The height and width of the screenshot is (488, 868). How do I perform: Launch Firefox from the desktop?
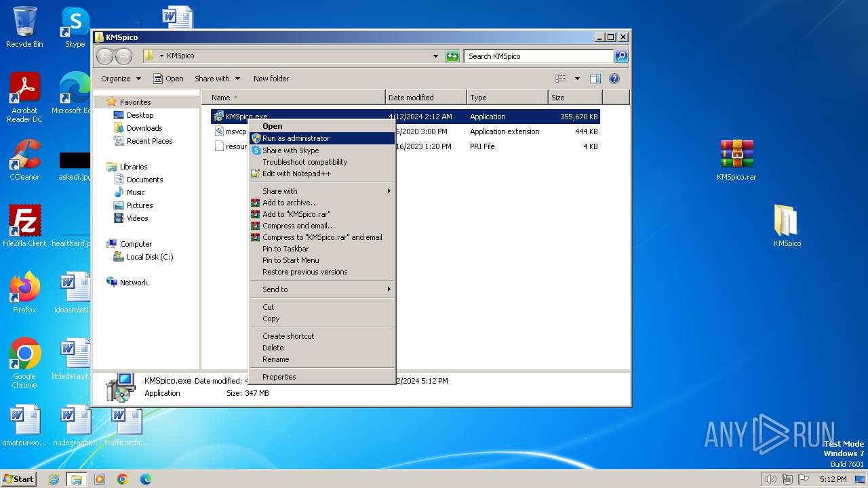24,292
